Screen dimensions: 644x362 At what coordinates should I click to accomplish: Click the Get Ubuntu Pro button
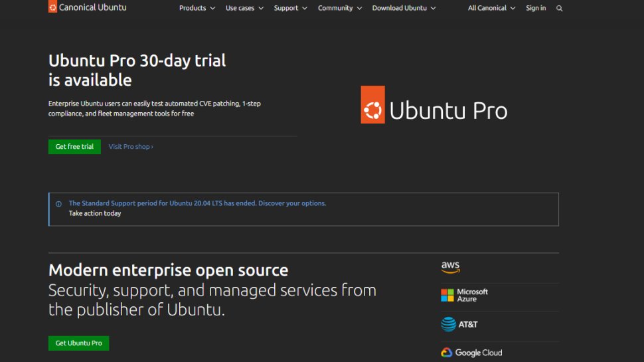(x=78, y=343)
